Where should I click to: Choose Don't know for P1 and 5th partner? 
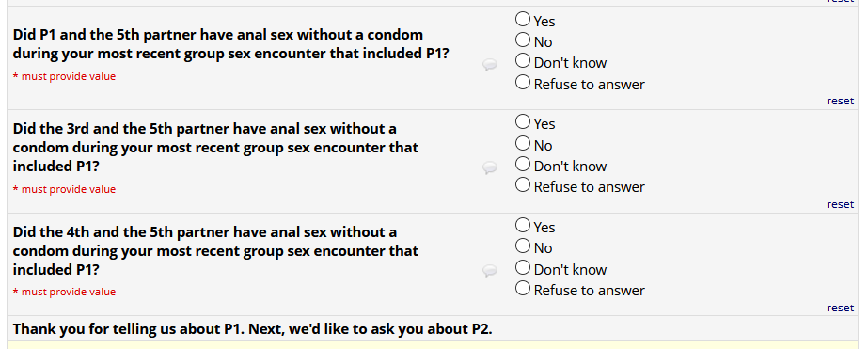coord(523,61)
